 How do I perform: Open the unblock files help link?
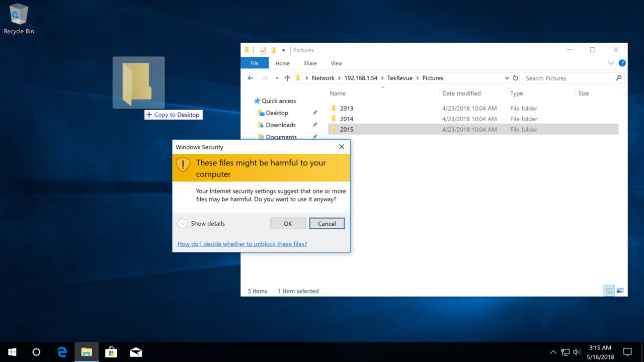(x=242, y=244)
